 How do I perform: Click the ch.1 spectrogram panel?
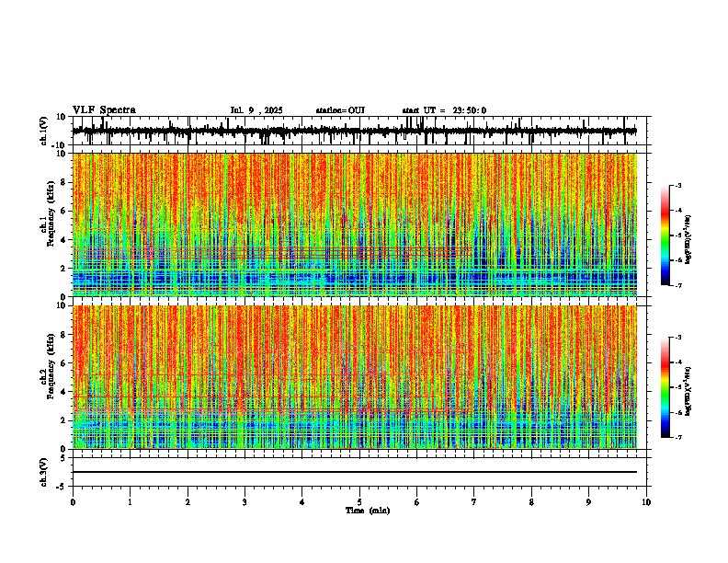pos(355,224)
